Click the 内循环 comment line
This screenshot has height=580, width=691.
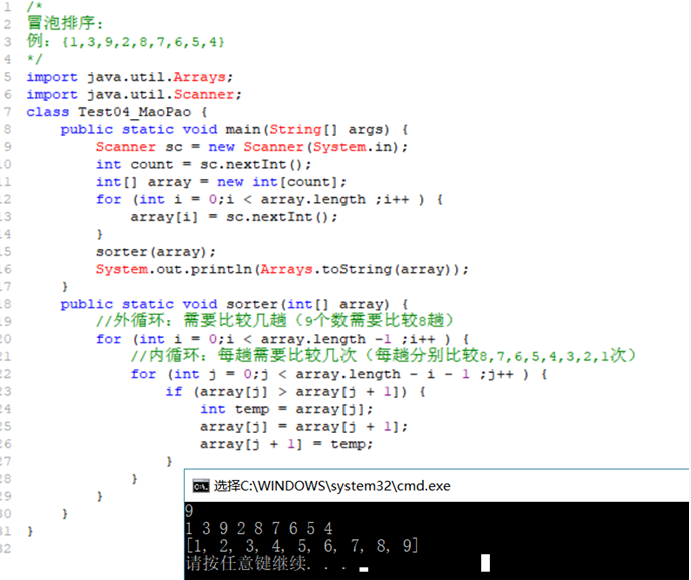click(x=383, y=355)
